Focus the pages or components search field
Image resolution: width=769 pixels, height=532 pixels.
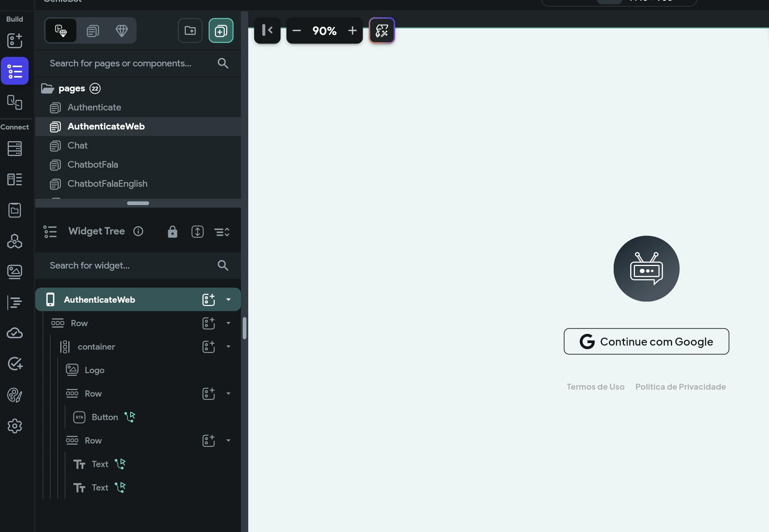138,63
